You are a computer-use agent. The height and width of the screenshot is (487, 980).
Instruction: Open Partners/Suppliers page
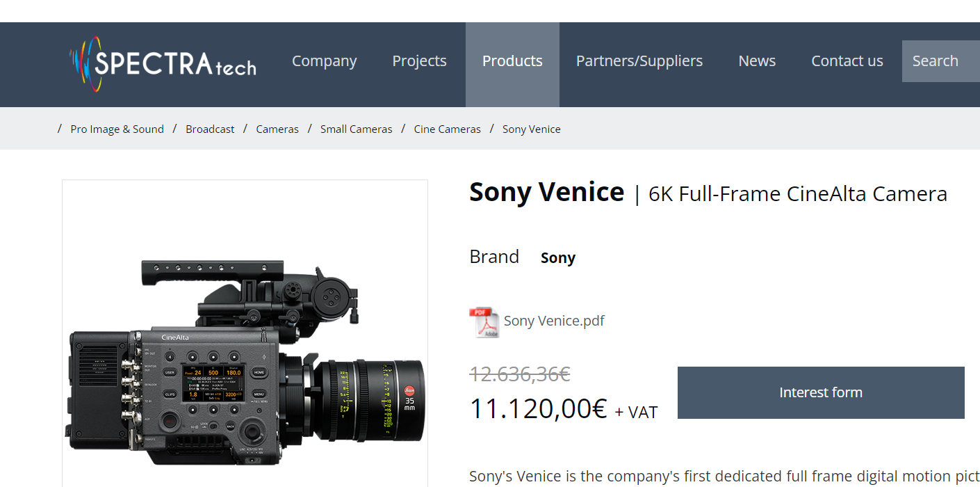tap(639, 61)
